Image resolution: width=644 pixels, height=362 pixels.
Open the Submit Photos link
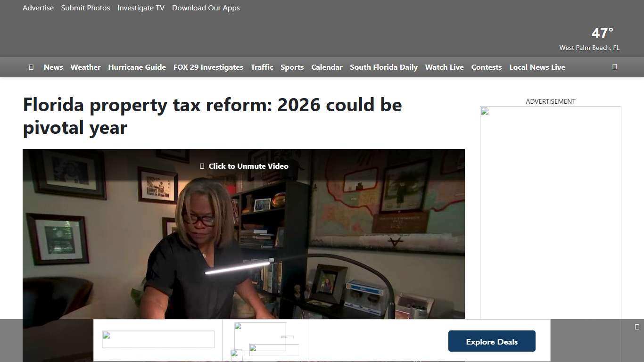click(85, 8)
